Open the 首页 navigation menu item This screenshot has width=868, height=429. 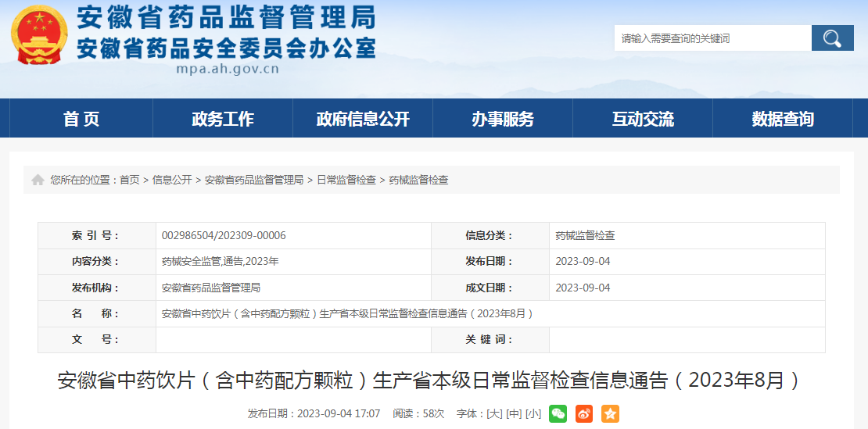point(81,119)
